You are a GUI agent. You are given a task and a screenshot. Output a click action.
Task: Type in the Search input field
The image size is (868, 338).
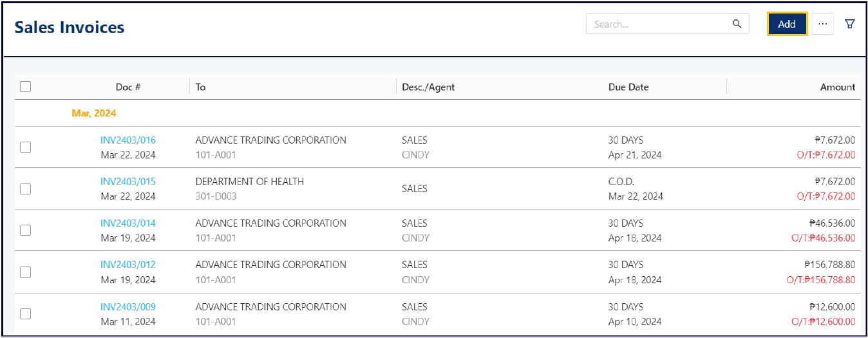click(x=658, y=24)
